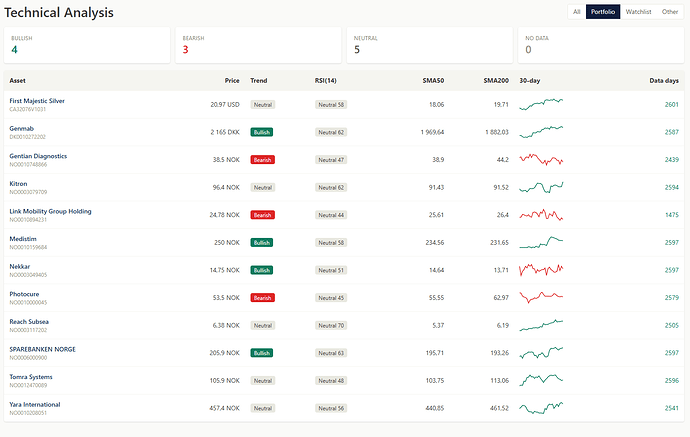Click Gentian Diagnostics' red 30-day sparkline
The height and width of the screenshot is (437, 690).
pos(541,159)
